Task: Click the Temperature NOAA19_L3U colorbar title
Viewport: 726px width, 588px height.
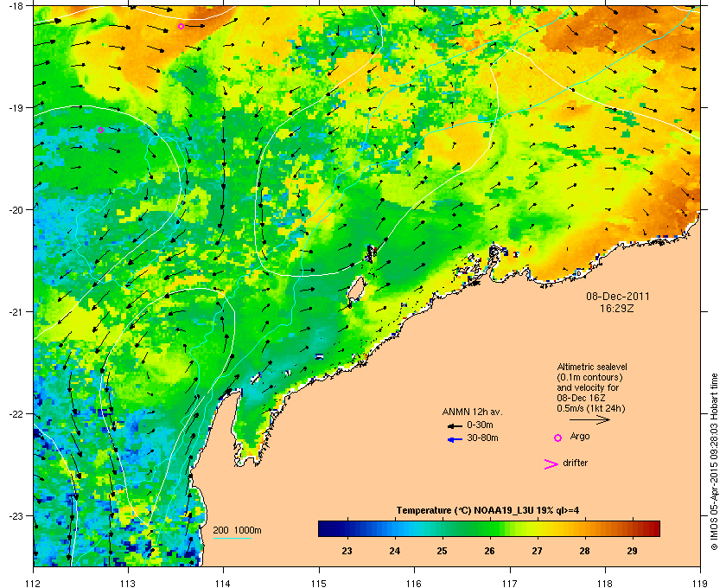Action: click(x=487, y=510)
